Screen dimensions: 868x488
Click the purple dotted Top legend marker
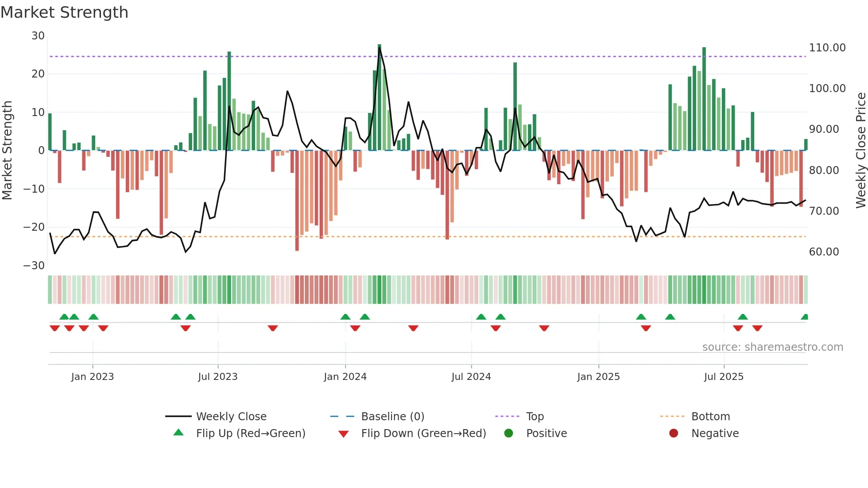(x=507, y=416)
